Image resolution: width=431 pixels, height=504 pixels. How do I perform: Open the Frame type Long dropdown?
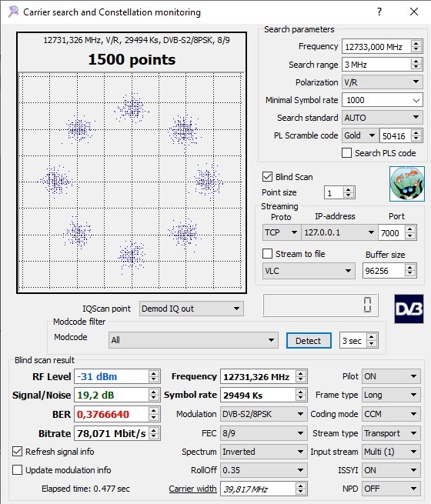click(x=391, y=395)
